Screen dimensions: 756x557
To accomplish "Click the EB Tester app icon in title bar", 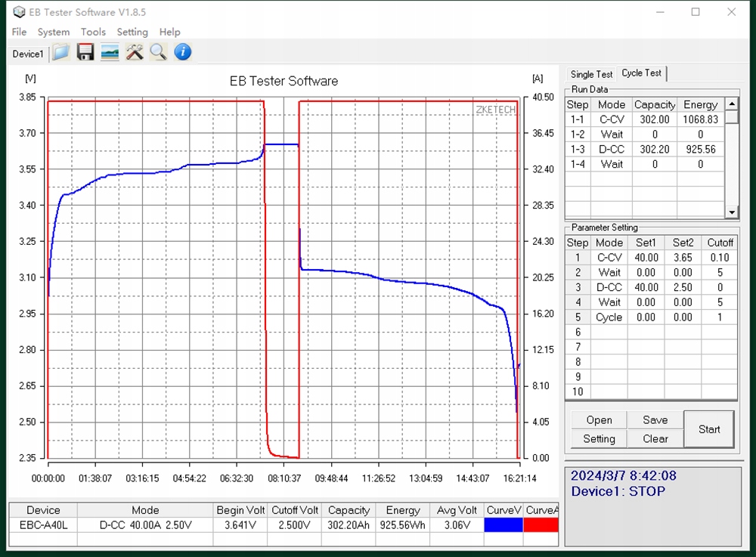I will 19,12.
